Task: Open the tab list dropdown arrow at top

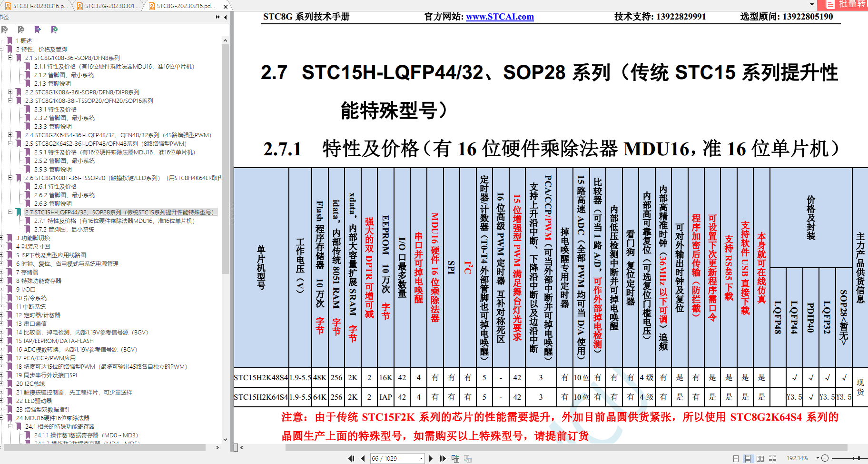Action: 812,5
